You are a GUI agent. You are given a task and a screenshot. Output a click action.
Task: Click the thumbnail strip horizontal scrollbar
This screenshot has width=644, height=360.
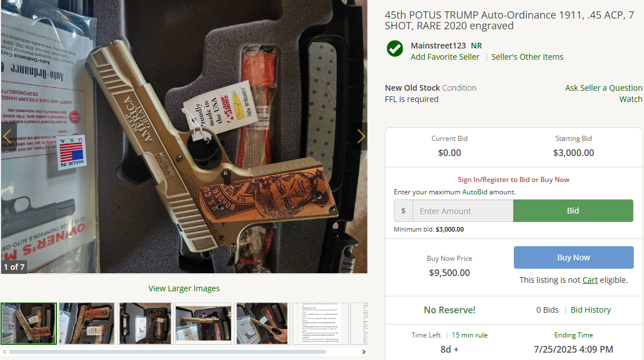pyautogui.click(x=167, y=352)
